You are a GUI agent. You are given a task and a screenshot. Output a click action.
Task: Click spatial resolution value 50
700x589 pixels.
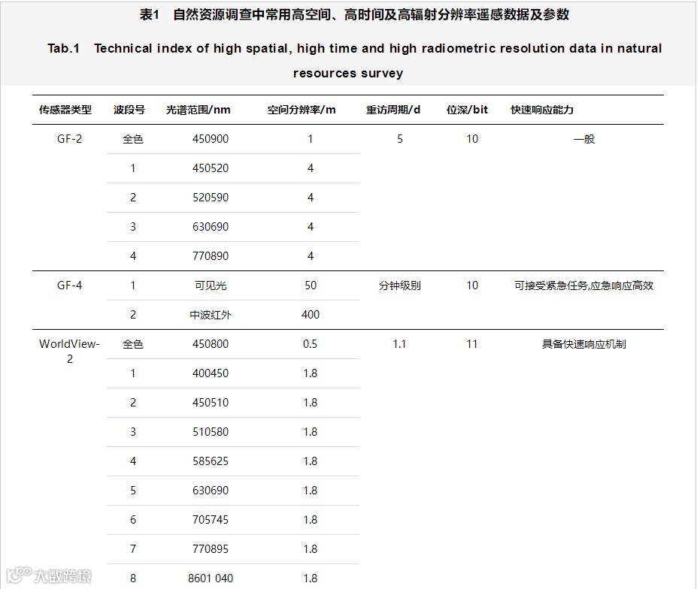[311, 285]
